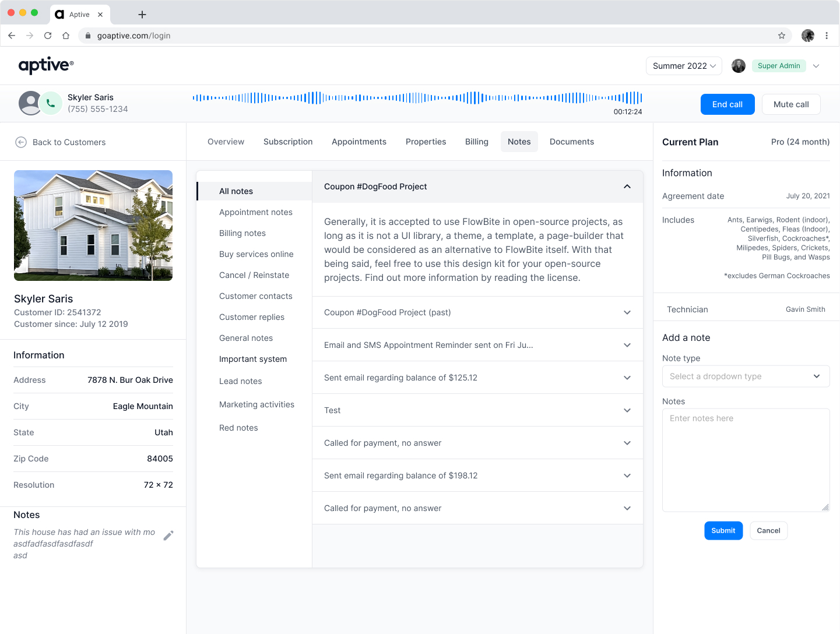Image resolution: width=840 pixels, height=634 pixels.
Task: End the current call
Action: (x=727, y=104)
